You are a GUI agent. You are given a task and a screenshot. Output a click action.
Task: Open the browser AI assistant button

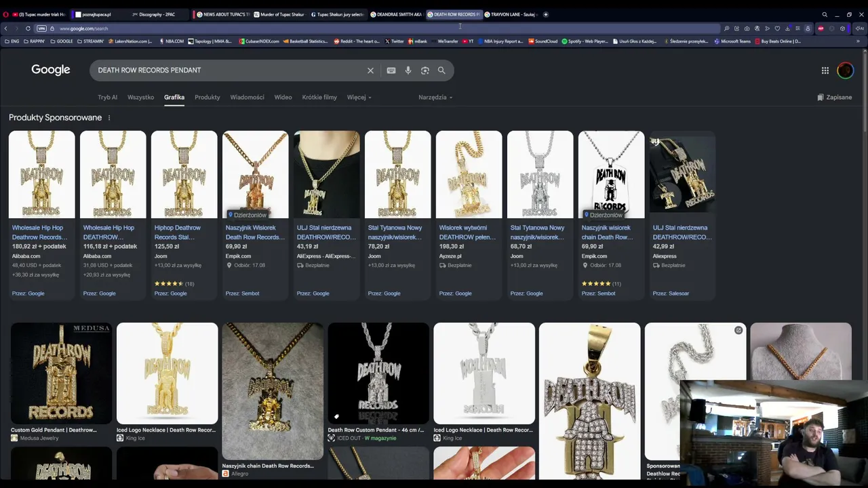[x=860, y=28]
